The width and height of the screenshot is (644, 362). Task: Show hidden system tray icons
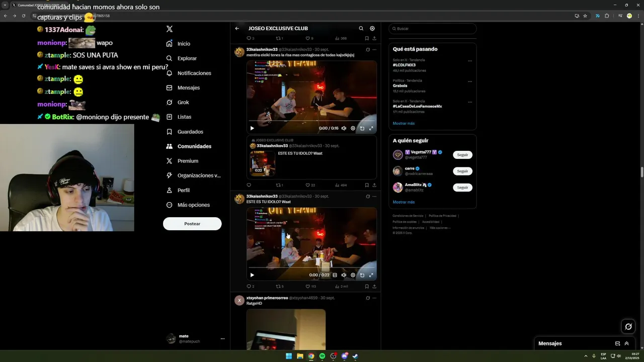click(x=586, y=356)
